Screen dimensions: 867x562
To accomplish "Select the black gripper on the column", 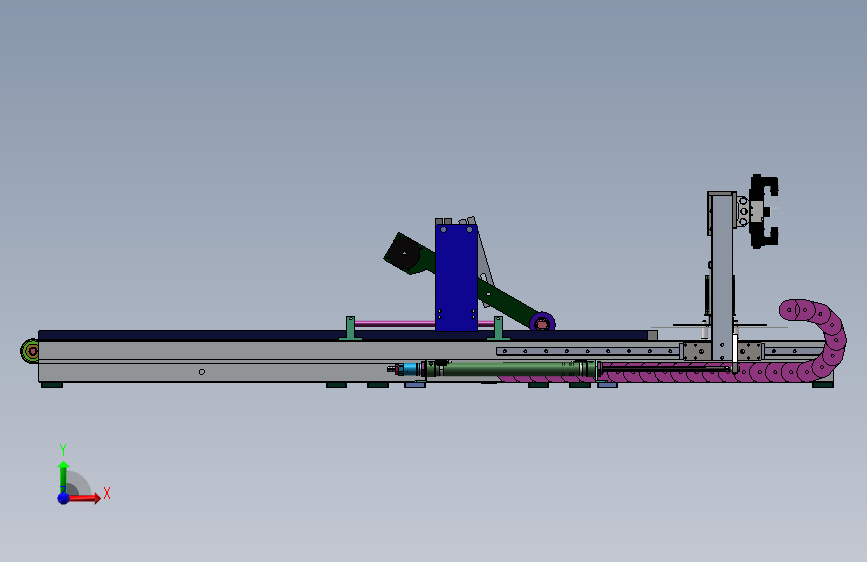I will 764,211.
